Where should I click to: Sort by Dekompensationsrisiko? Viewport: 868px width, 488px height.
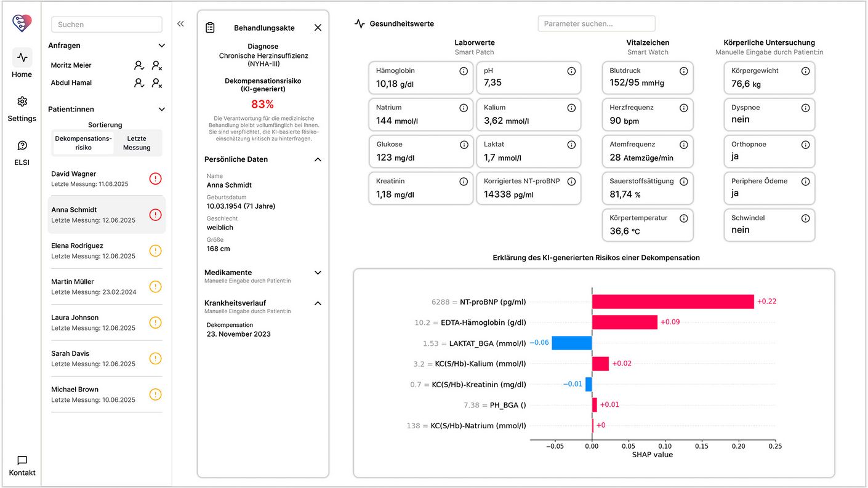point(83,143)
